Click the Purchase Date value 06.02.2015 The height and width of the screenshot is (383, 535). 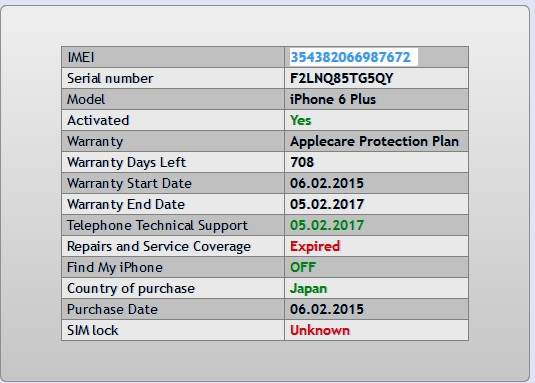coord(327,309)
